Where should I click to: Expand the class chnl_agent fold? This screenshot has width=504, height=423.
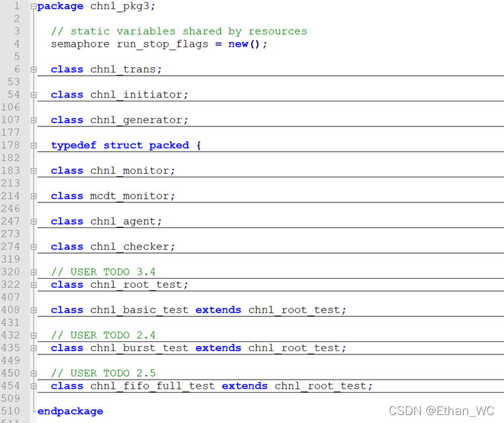click(x=34, y=221)
